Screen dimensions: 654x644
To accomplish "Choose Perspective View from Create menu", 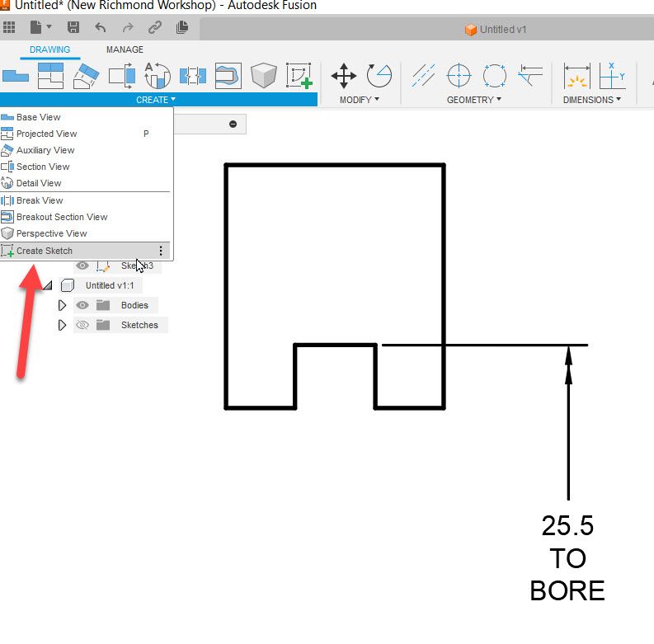I will (x=86, y=233).
